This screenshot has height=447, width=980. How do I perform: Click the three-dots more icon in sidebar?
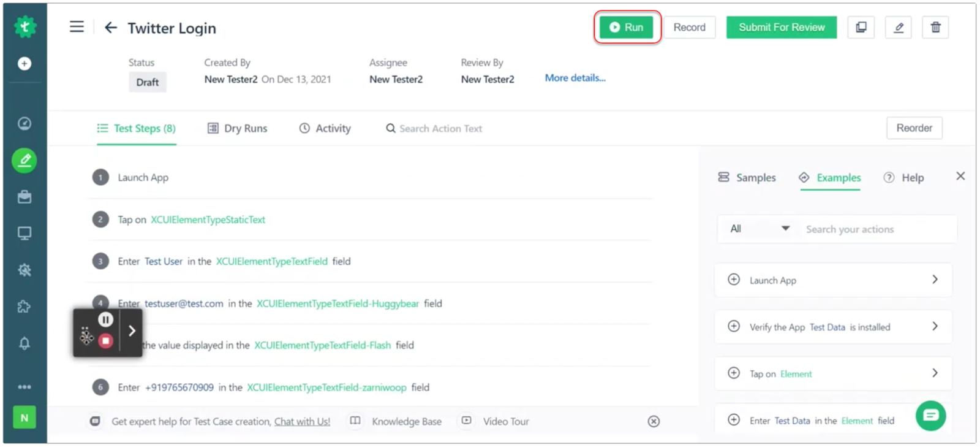pos(24,387)
